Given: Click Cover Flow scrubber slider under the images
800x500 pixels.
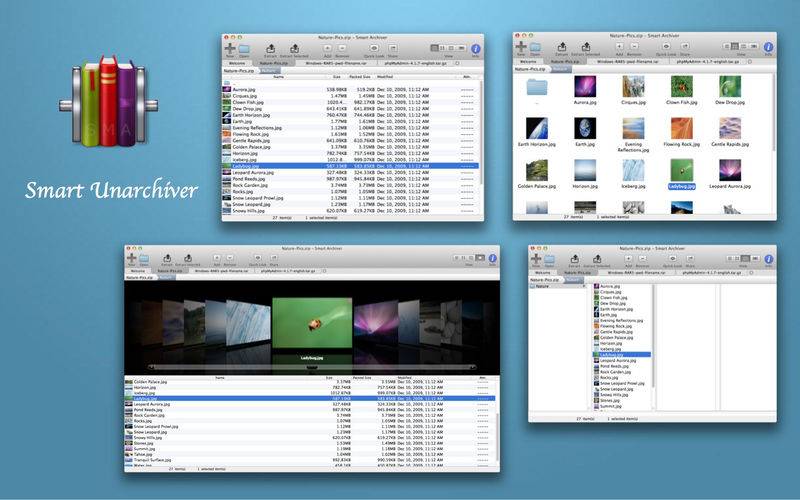Looking at the screenshot, I should [x=312, y=367].
